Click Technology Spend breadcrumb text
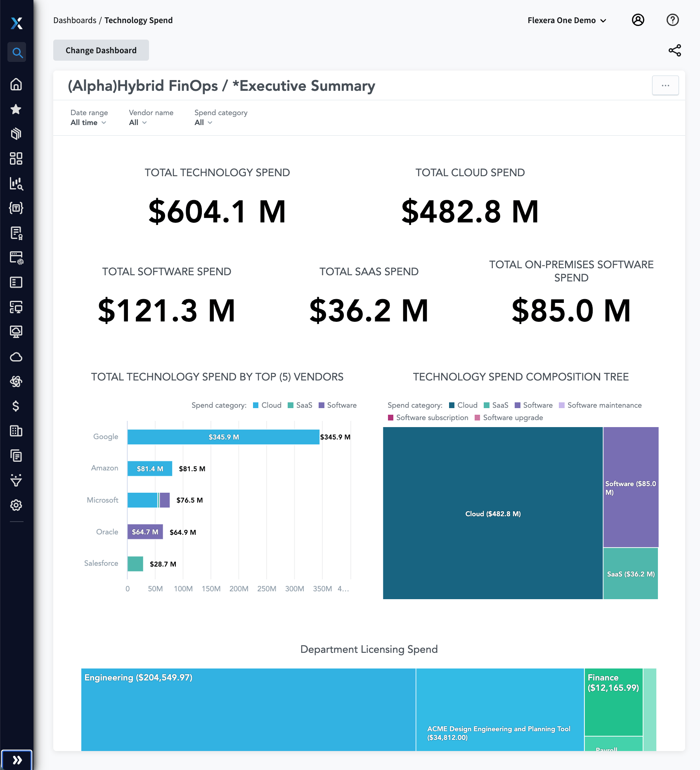This screenshot has width=700, height=770. click(139, 20)
